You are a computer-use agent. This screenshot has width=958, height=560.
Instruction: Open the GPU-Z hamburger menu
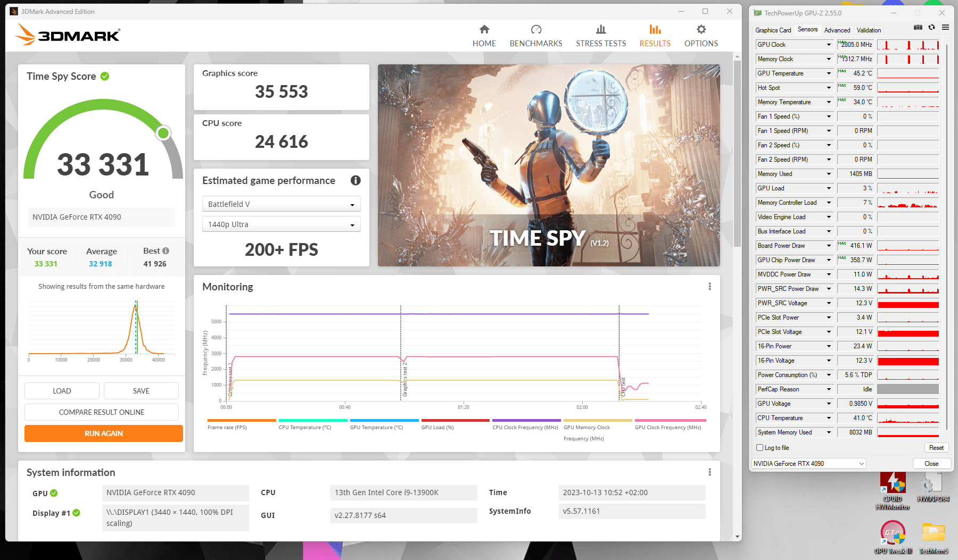pyautogui.click(x=945, y=28)
